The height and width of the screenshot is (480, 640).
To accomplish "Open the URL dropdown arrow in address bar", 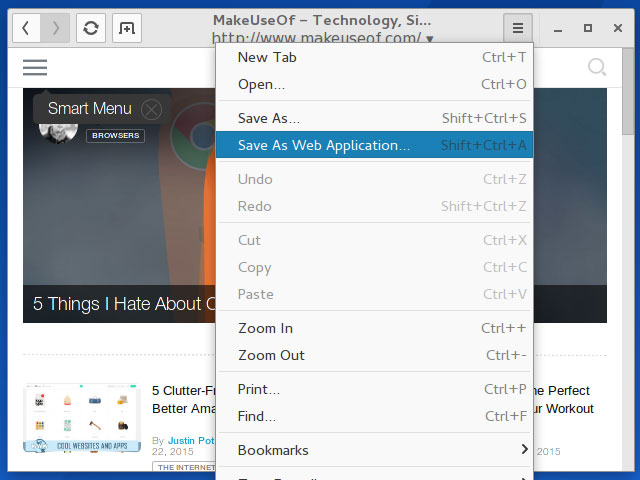I will 429,39.
